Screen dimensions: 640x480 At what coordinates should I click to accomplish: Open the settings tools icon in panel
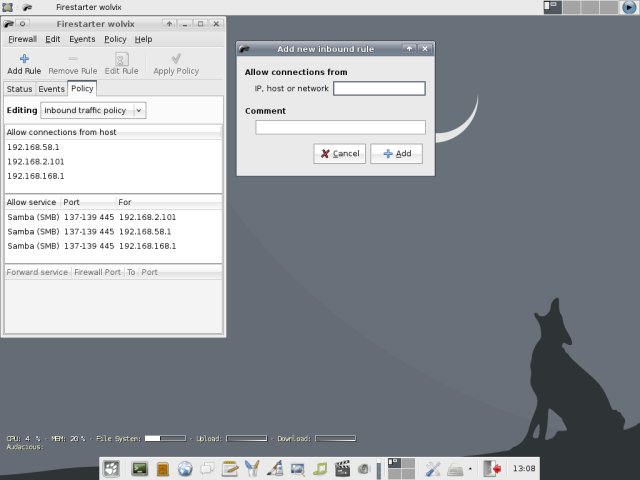[433, 468]
